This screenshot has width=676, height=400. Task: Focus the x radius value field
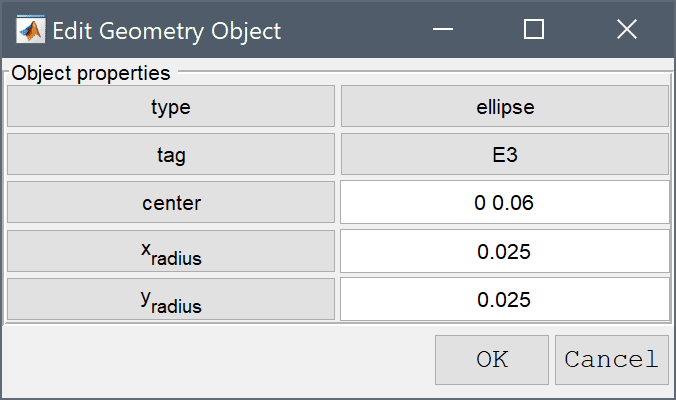tap(504, 251)
